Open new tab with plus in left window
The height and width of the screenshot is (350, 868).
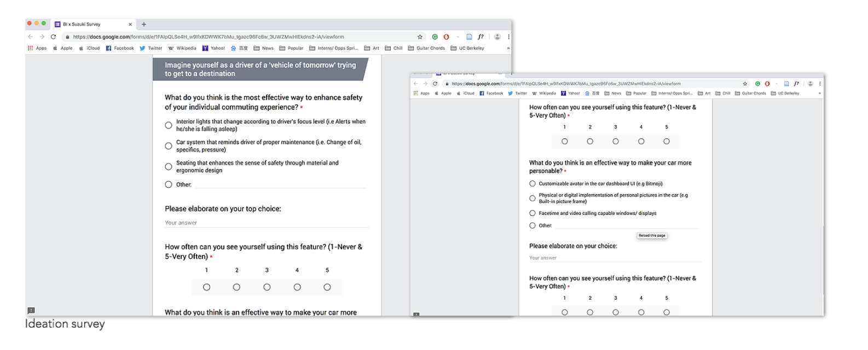click(144, 24)
